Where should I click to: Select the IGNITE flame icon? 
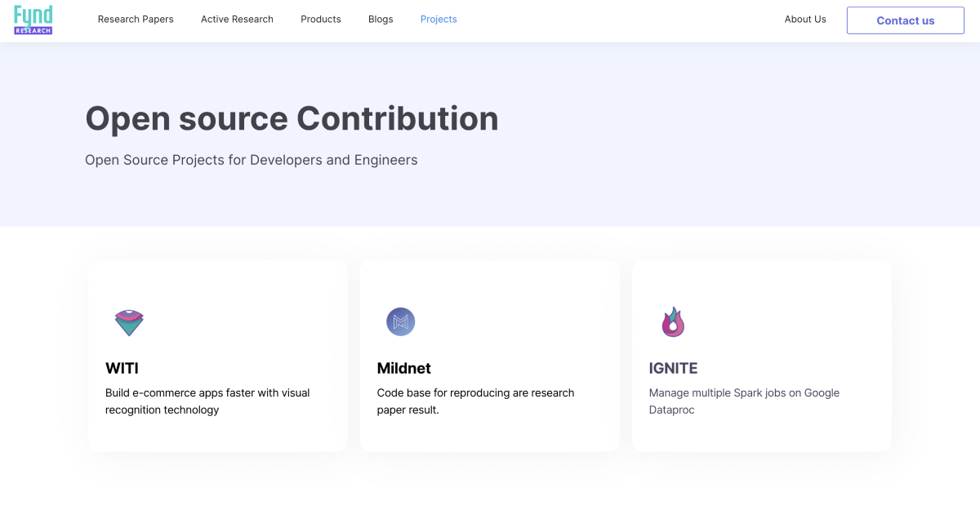[x=673, y=321]
